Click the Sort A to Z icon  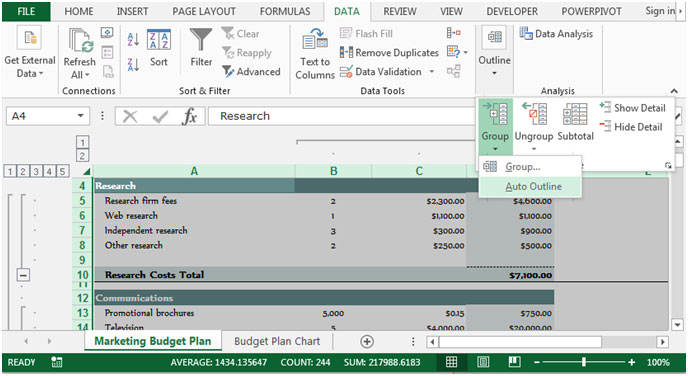tap(133, 39)
